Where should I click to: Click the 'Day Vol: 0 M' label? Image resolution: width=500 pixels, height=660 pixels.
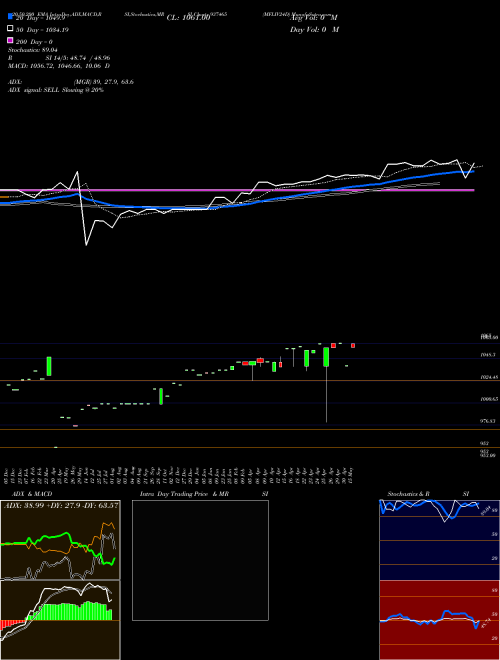(x=314, y=29)
